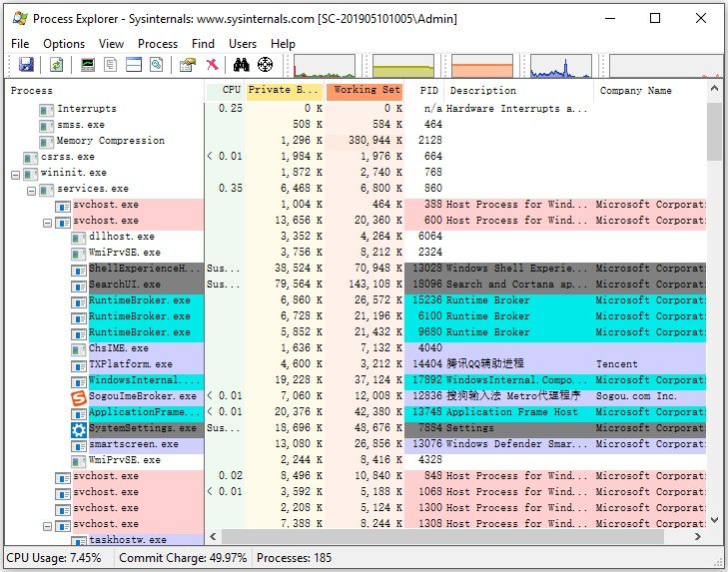The width and height of the screenshot is (728, 572).
Task: Collapse the services.exe tree node
Action: pos(31,191)
